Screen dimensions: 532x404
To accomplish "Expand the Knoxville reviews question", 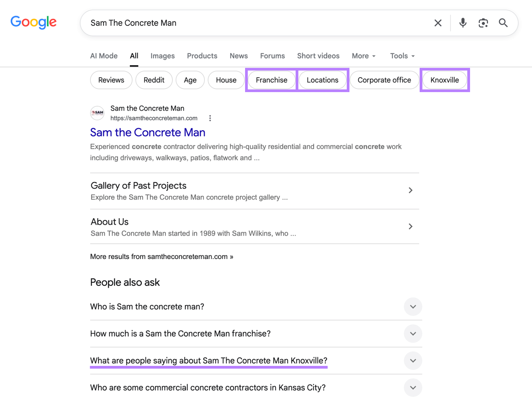I will click(x=413, y=360).
